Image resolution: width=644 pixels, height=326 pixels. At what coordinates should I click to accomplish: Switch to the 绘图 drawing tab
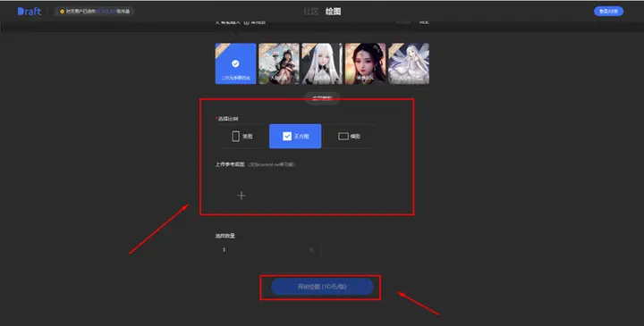[x=333, y=12]
